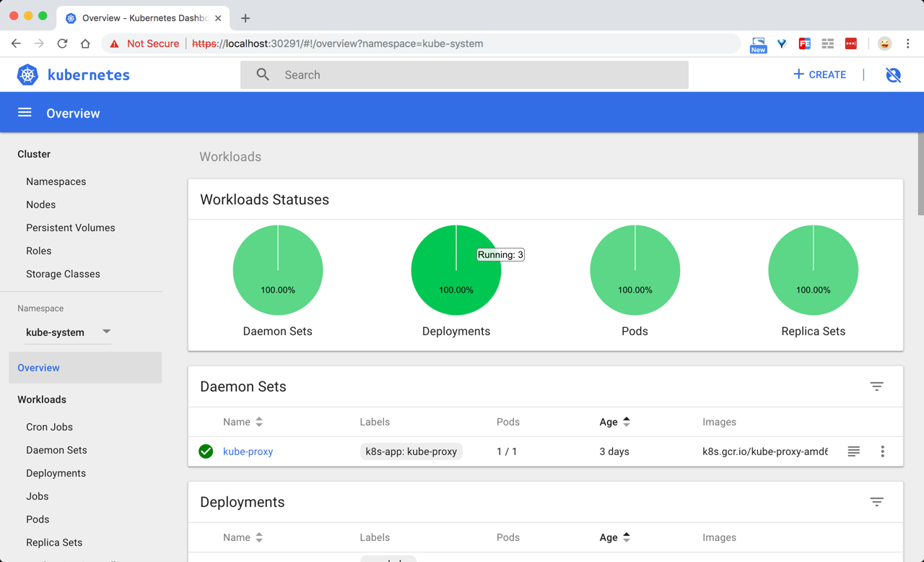Open the kube-system namespace dropdown
This screenshot has height=562, width=924.
pyautogui.click(x=69, y=332)
